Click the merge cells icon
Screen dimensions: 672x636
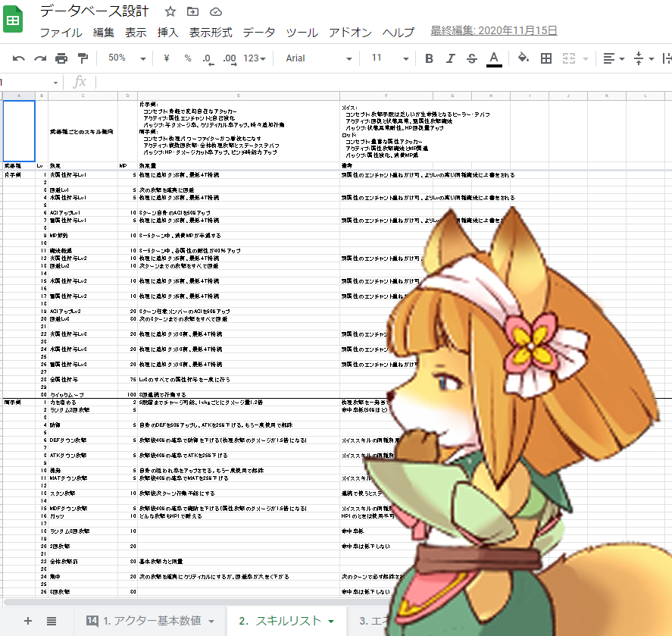[569, 58]
